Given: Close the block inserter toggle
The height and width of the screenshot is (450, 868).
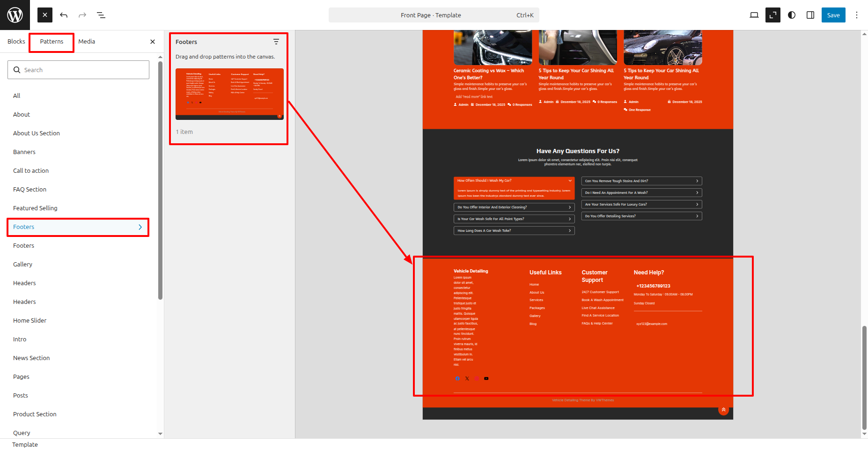Looking at the screenshot, I should 45,15.
